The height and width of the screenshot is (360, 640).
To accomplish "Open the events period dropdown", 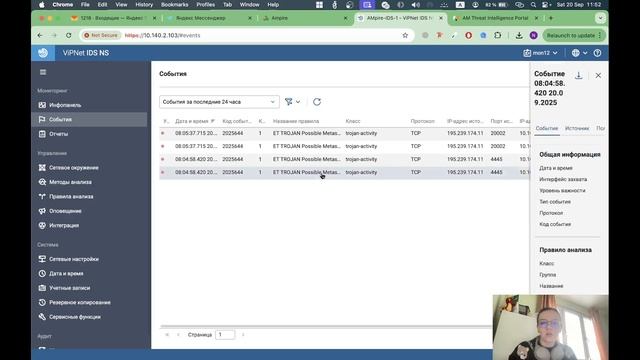I will tap(219, 102).
